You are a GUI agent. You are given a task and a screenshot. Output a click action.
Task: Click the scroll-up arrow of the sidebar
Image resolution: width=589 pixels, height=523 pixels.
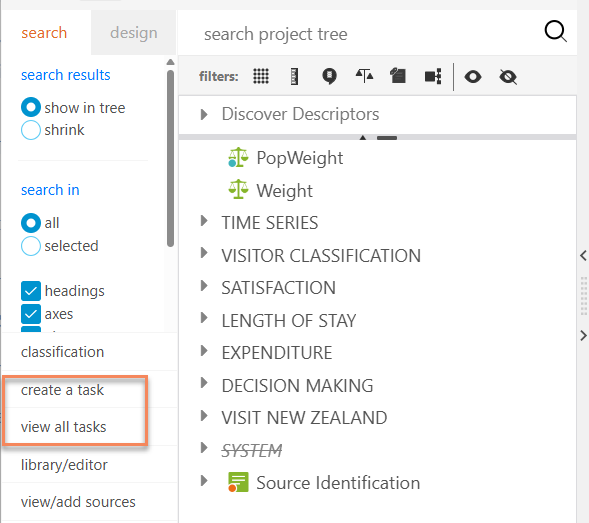(x=171, y=62)
